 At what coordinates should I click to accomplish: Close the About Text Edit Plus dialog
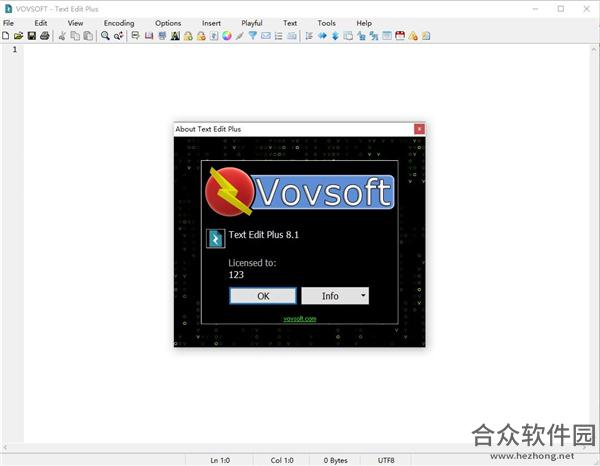[419, 129]
